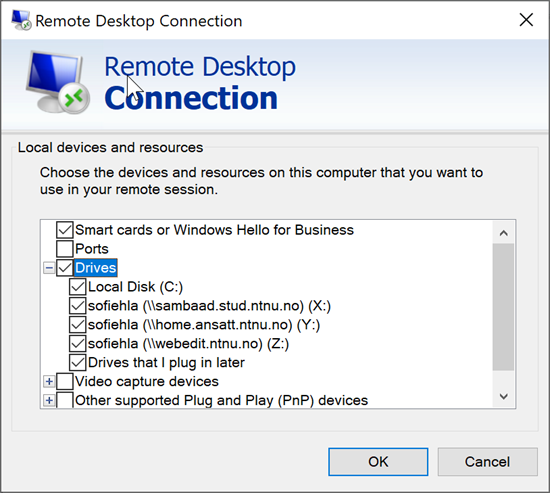The width and height of the screenshot is (550, 493).
Task: Uncheck the webedit.ntnu.no (Z:) drive
Action: [x=78, y=344]
